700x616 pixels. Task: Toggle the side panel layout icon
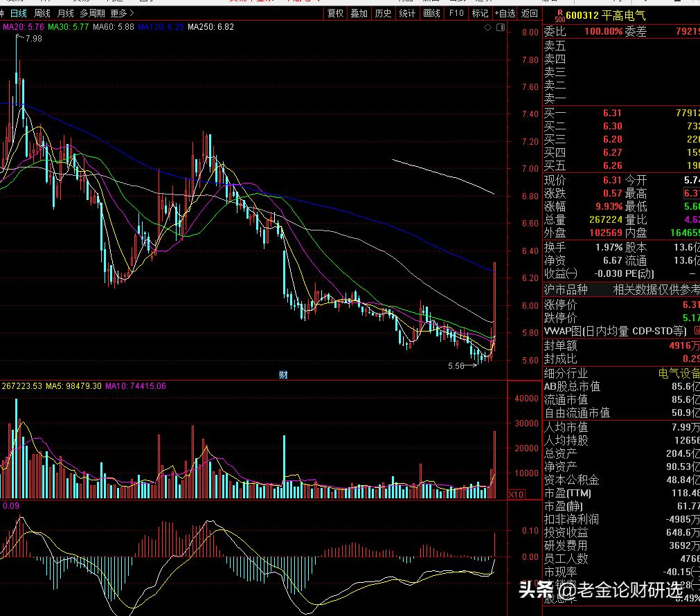[501, 28]
